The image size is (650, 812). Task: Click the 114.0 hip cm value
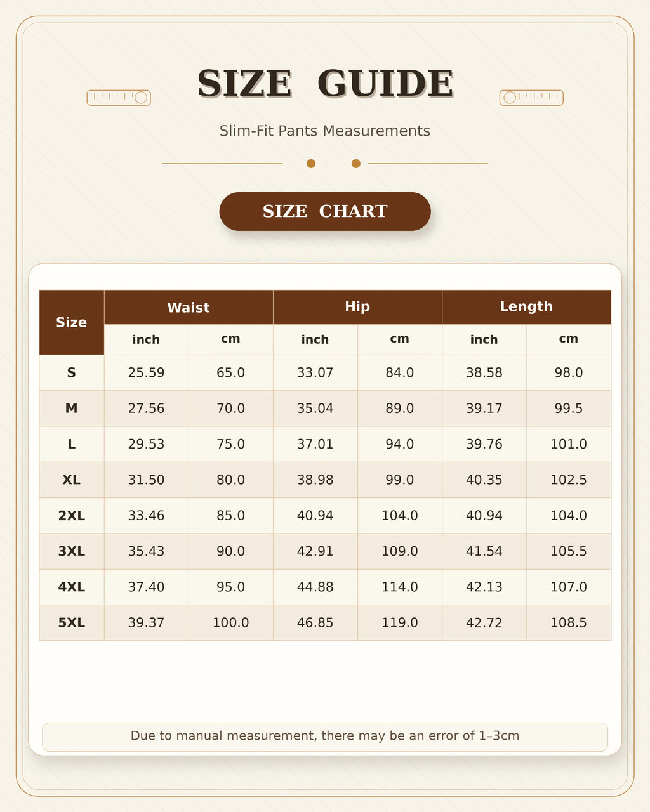coord(400,587)
